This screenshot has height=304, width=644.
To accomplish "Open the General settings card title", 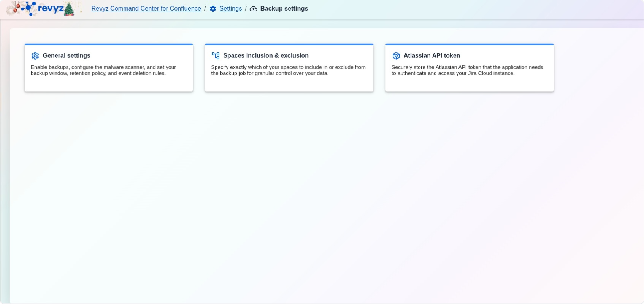I will [67, 55].
